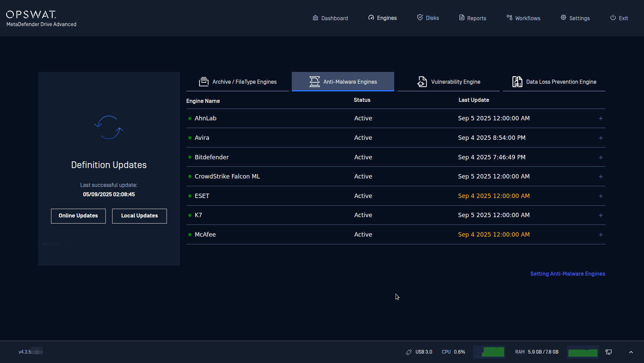
Task: Click the Dashboard home icon
Action: point(315,18)
